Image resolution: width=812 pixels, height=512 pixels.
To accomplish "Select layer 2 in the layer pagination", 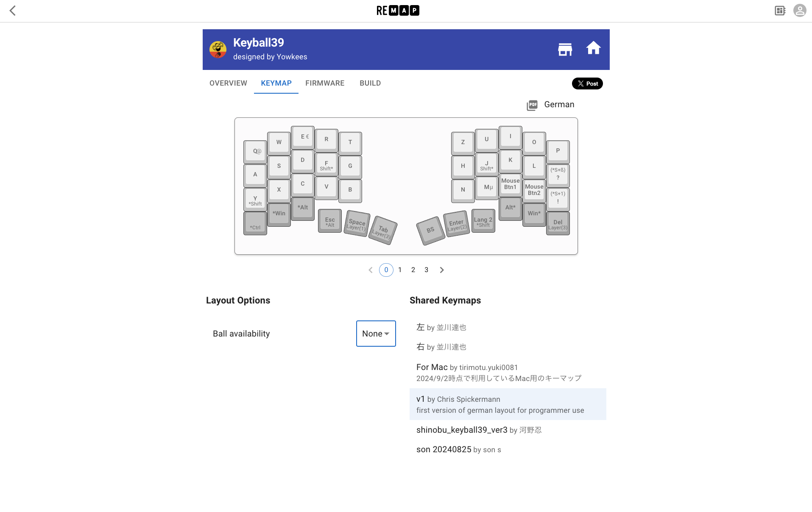I will (x=413, y=270).
